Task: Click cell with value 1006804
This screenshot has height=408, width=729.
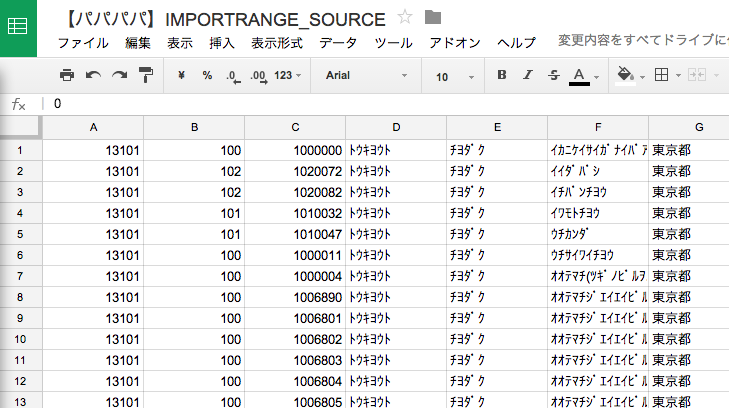Action: (x=295, y=381)
